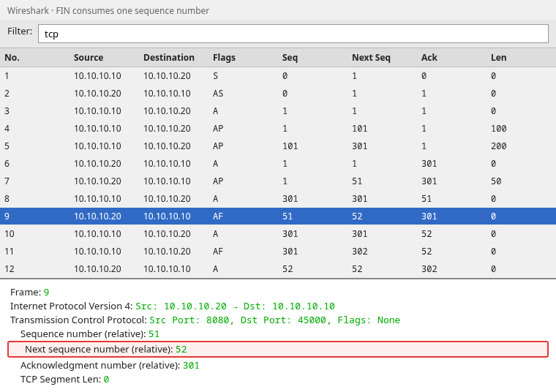This screenshot has height=392, width=556.
Task: Click Destination 10.10.10.10 in packet 7
Action: (x=167, y=181)
